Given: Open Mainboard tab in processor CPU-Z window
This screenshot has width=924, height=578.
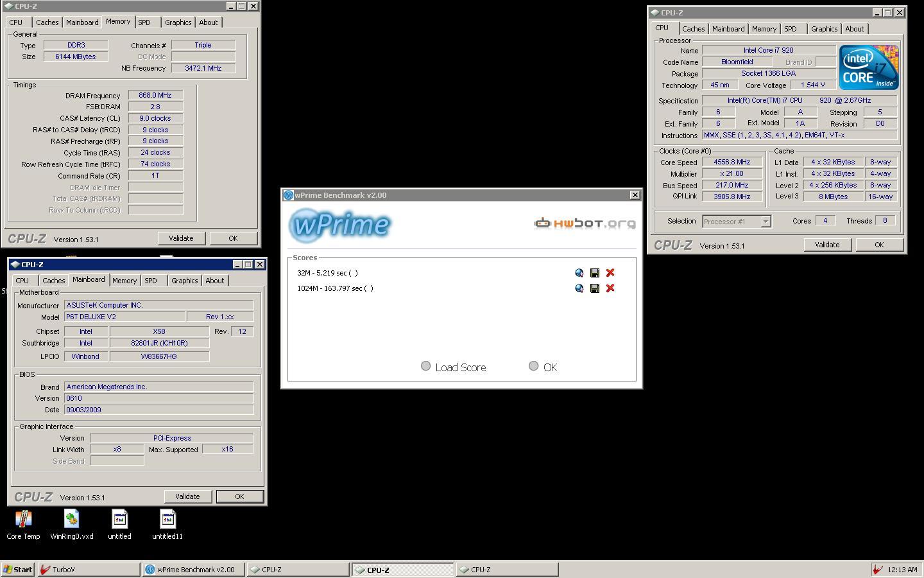Looking at the screenshot, I should 728,29.
